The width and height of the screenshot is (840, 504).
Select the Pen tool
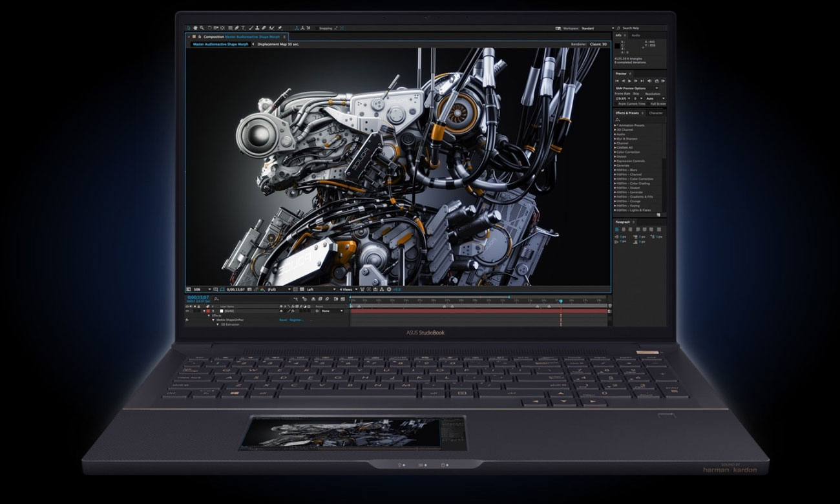[x=236, y=28]
